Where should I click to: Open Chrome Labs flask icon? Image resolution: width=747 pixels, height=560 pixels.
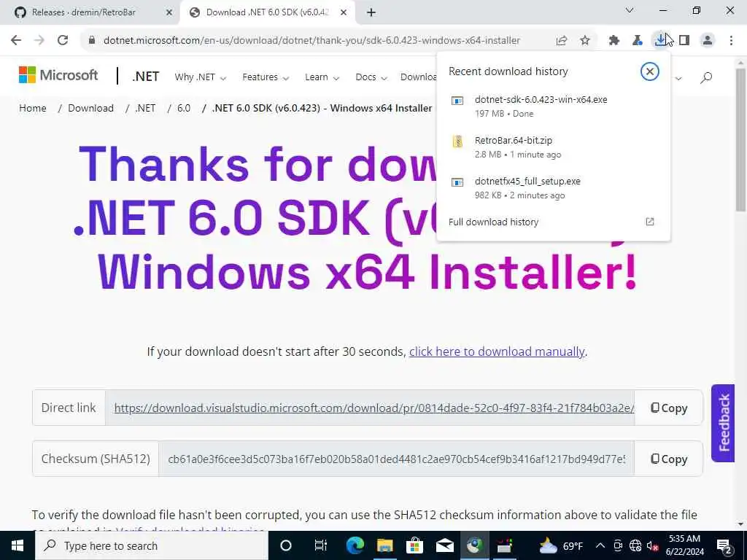[638, 41]
